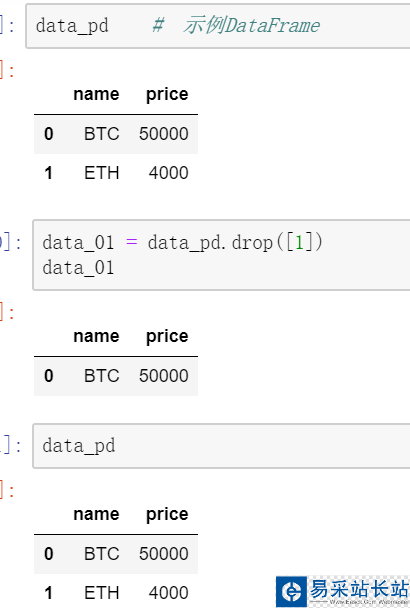Select the ETH cell in the last table
Screen dimensions: 410x608
click(x=102, y=593)
